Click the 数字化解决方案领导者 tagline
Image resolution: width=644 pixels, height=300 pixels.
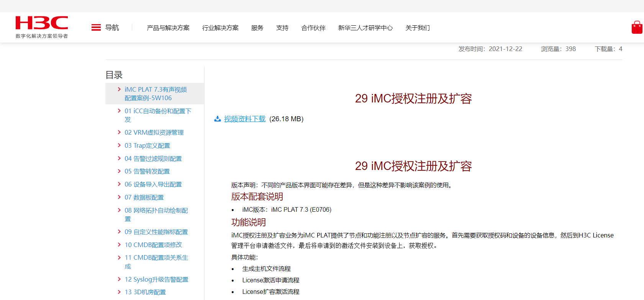click(42, 36)
